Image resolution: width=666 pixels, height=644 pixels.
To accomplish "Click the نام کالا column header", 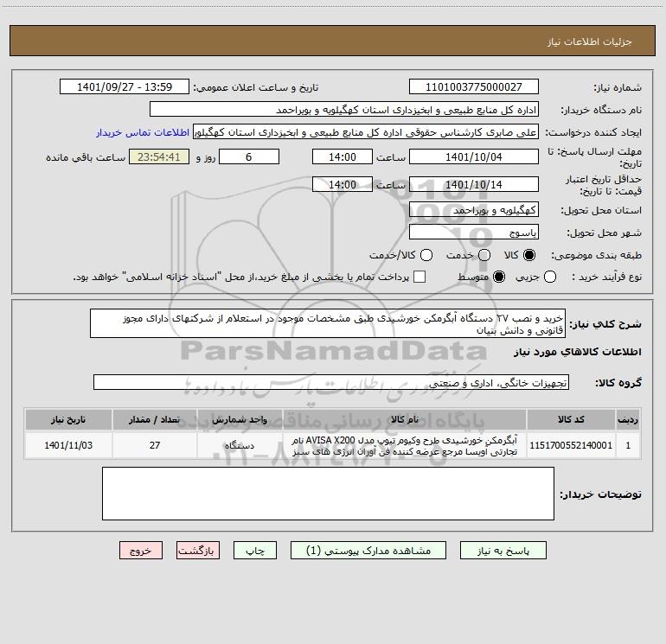I will pyautogui.click(x=405, y=419).
